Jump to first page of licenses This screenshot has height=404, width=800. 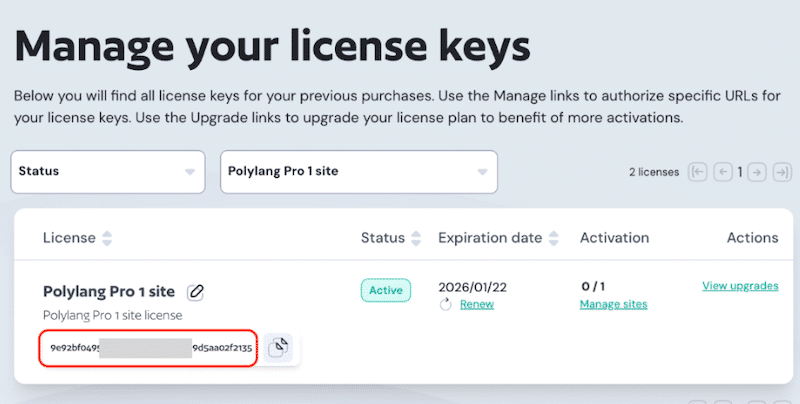point(697,172)
